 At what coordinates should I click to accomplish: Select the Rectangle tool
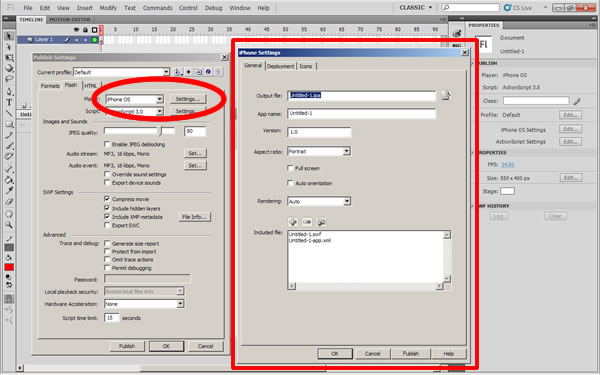pos(9,124)
